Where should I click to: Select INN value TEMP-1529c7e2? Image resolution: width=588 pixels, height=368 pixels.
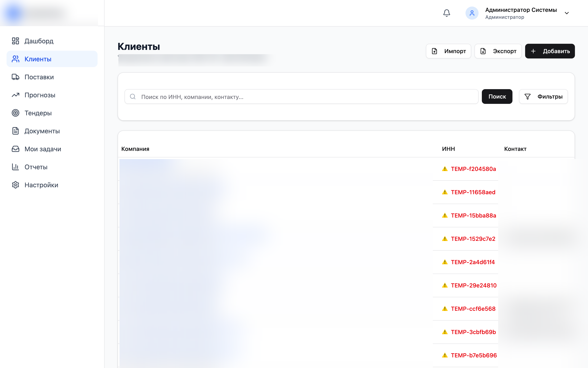click(473, 239)
